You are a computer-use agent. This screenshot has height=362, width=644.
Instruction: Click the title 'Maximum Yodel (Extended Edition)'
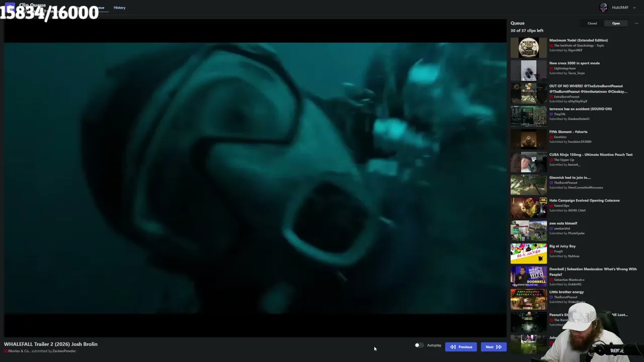point(579,40)
